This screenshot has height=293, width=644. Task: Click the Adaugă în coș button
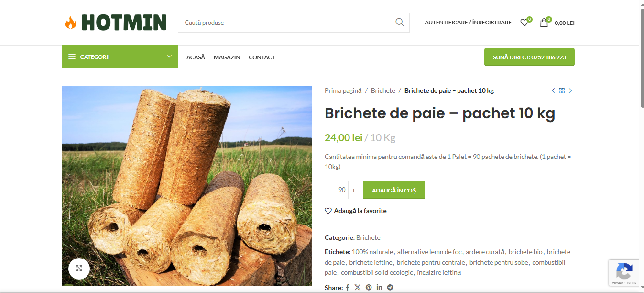[393, 190]
